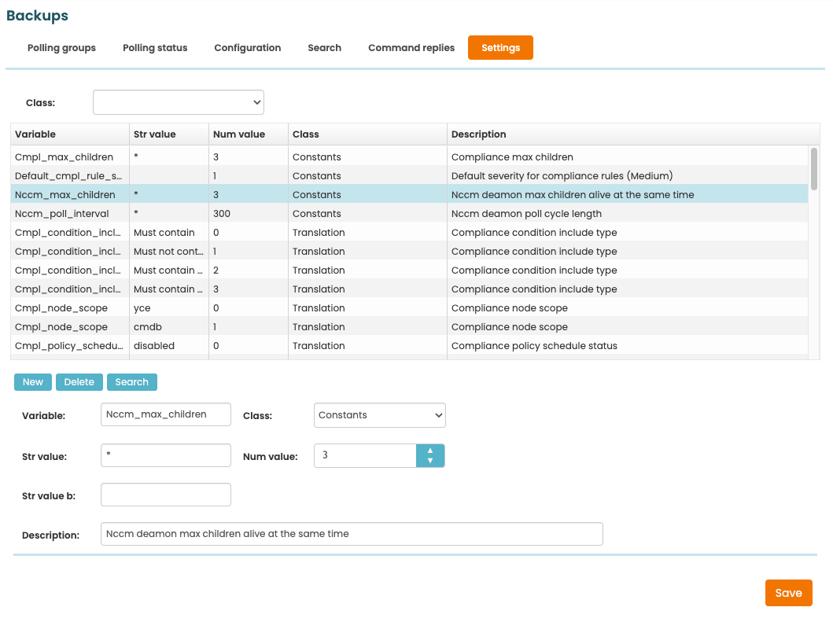This screenshot has height=644, width=833.
Task: Save the settings changes
Action: pos(788,593)
